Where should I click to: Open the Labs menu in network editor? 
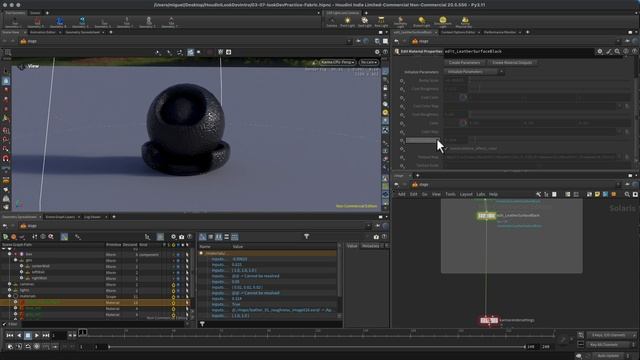[x=481, y=194]
